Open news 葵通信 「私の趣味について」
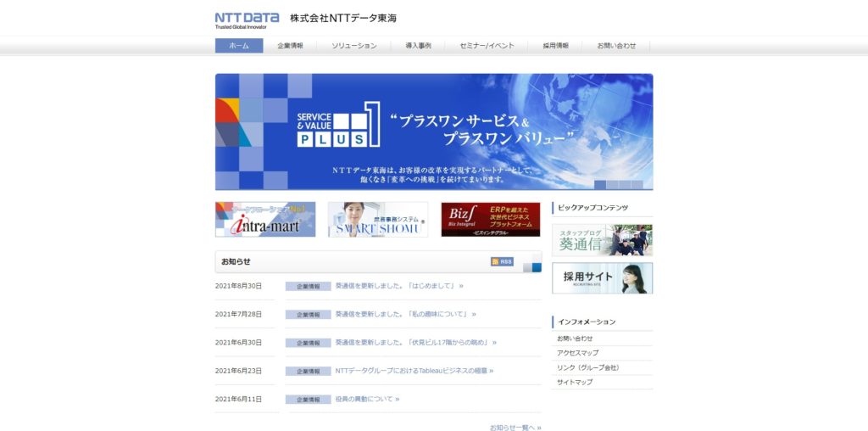This screenshot has width=868, height=431. pyautogui.click(x=406, y=314)
